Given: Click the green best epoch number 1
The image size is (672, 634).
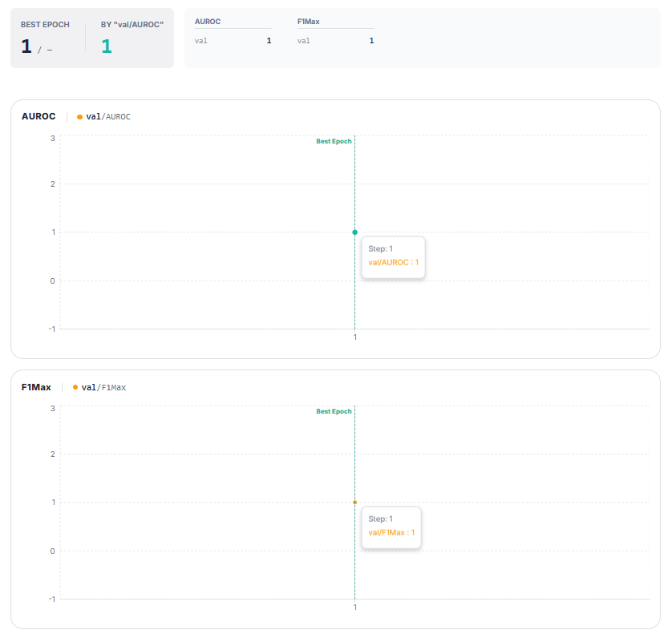Looking at the screenshot, I should tap(107, 46).
